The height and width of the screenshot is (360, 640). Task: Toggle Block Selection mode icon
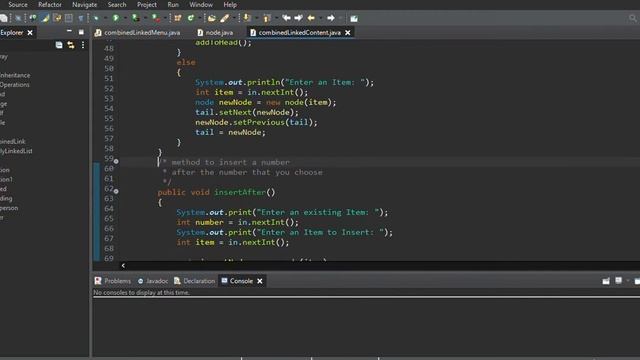tap(69, 18)
